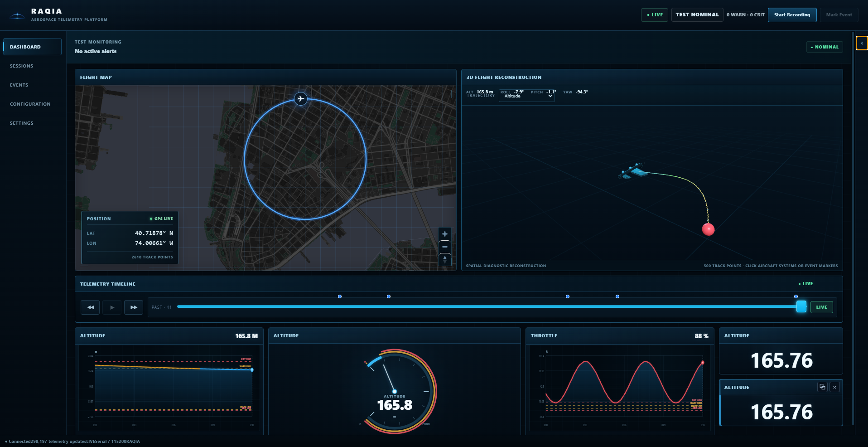
Task: Click the 'PAST · 41' timeline label
Action: point(162,307)
